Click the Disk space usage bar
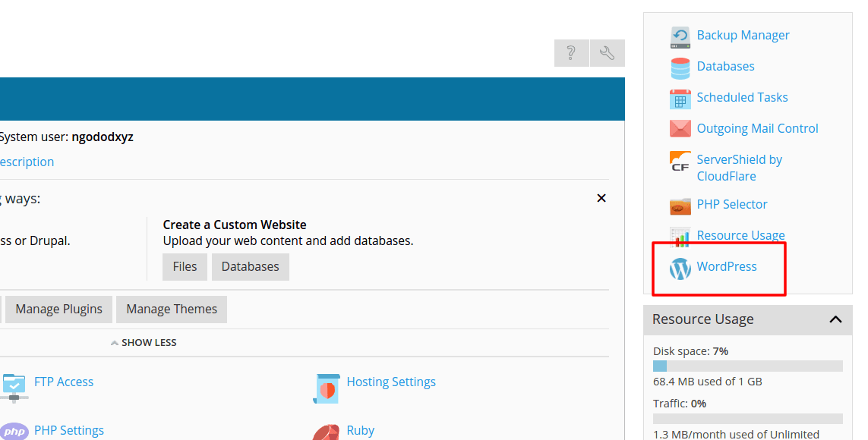 (748, 366)
